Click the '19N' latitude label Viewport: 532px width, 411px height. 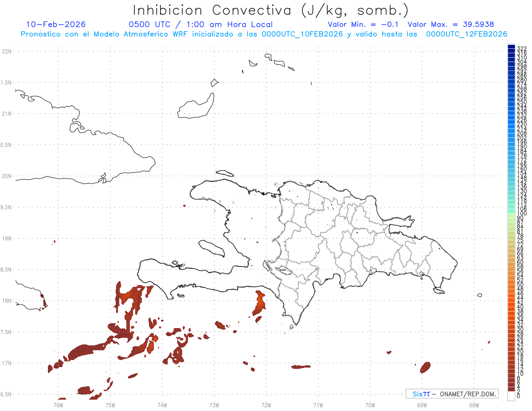pos(6,238)
